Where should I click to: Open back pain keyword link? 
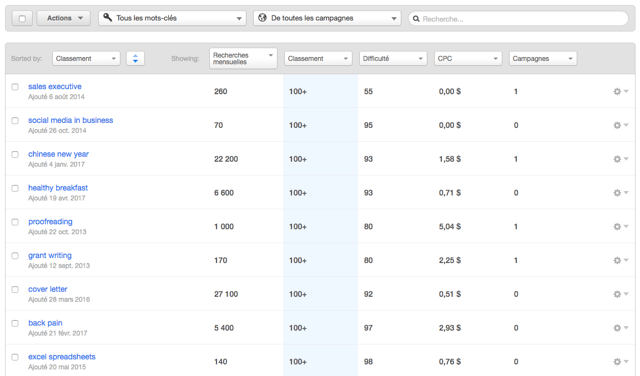click(45, 323)
